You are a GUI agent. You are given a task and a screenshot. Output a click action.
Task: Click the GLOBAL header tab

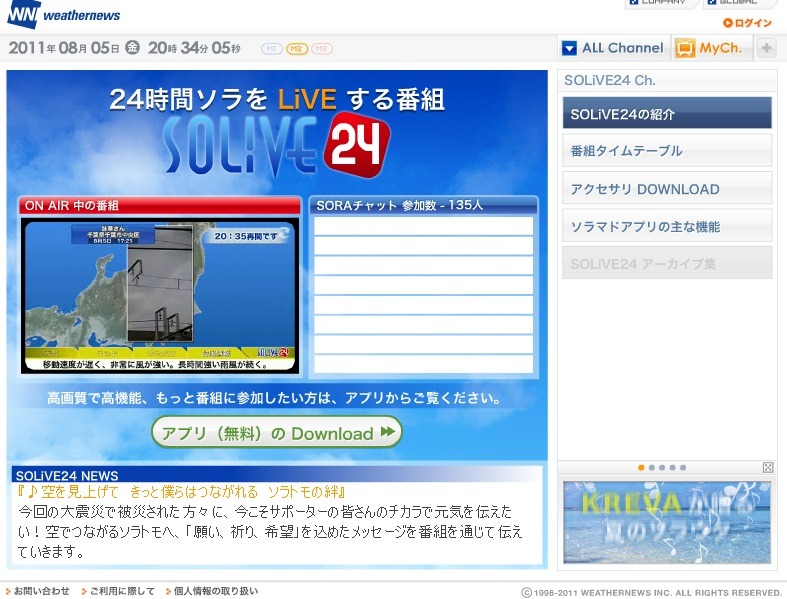pos(738,3)
